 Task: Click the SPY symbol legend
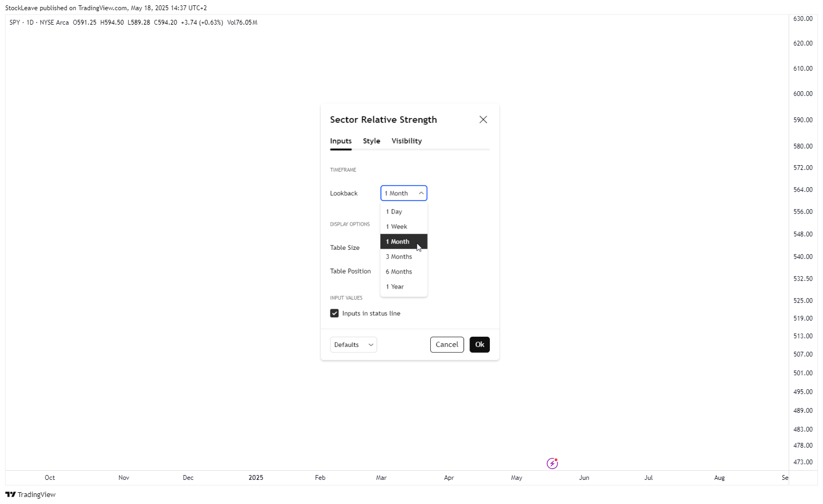click(14, 23)
